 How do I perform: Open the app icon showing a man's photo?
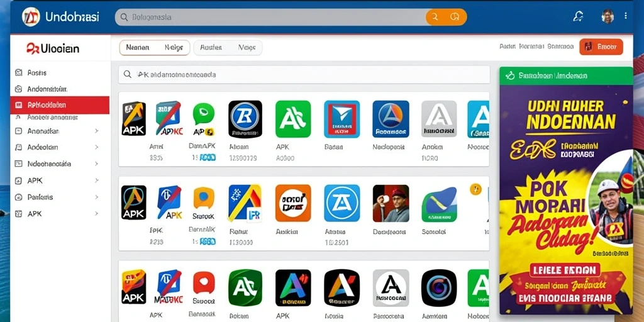(391, 203)
